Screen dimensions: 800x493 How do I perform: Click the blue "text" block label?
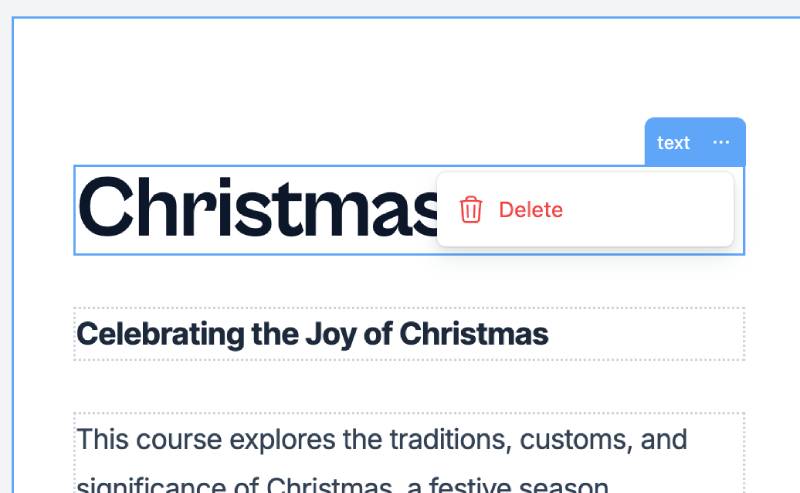pos(673,143)
